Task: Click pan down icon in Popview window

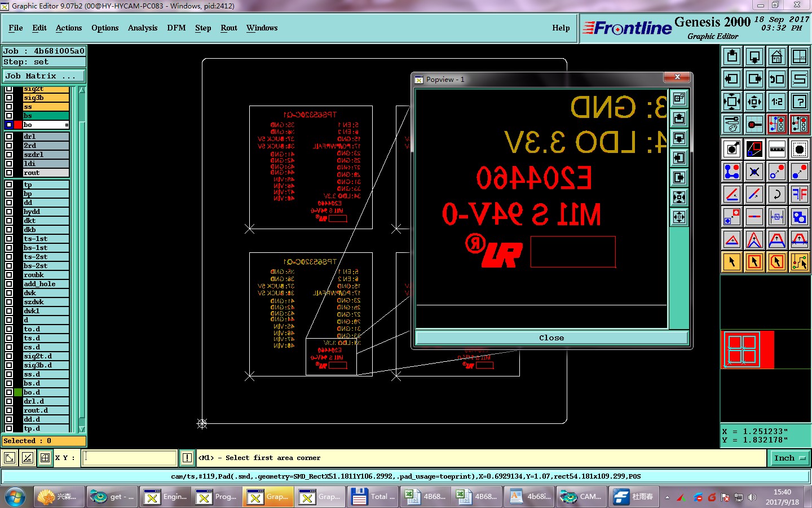Action: 679,138
